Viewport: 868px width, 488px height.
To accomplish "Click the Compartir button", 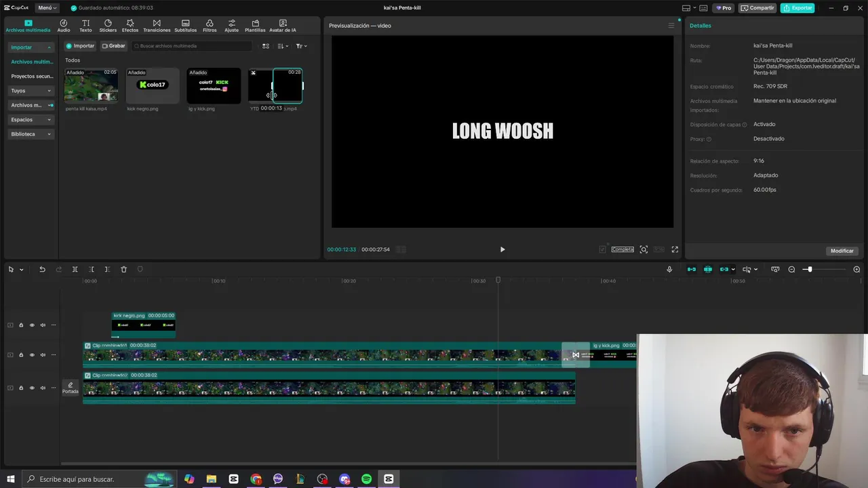I will tap(757, 8).
